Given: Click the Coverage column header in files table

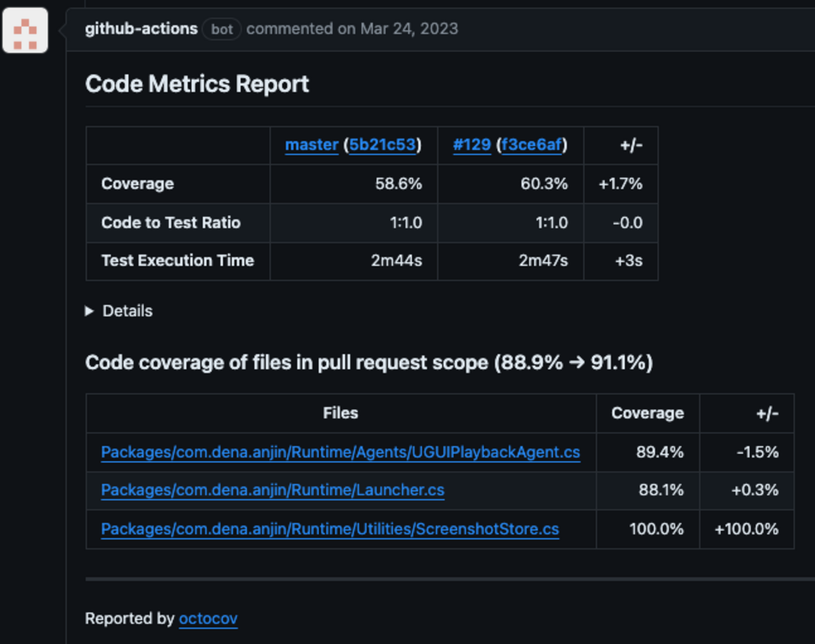Looking at the screenshot, I should tap(648, 413).
